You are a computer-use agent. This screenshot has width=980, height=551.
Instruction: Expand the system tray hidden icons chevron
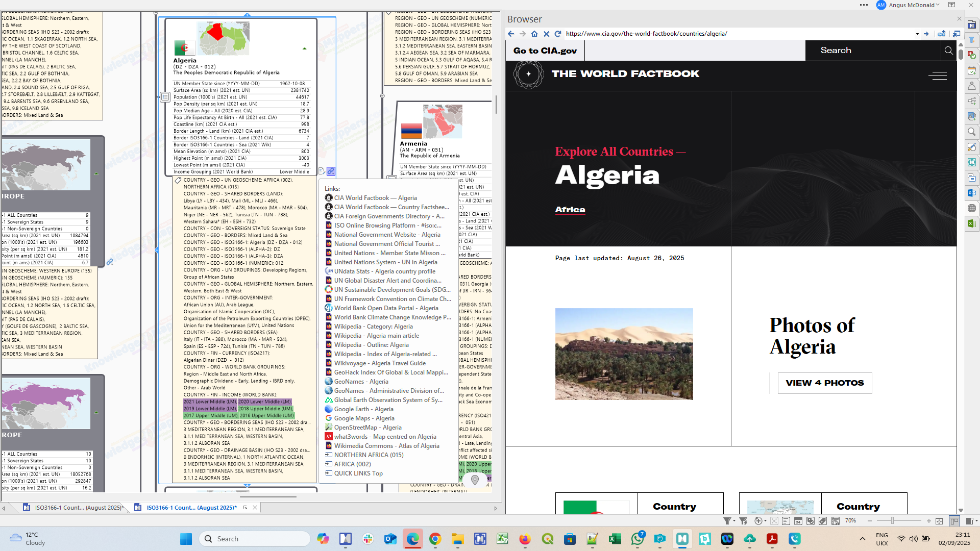pos(862,539)
